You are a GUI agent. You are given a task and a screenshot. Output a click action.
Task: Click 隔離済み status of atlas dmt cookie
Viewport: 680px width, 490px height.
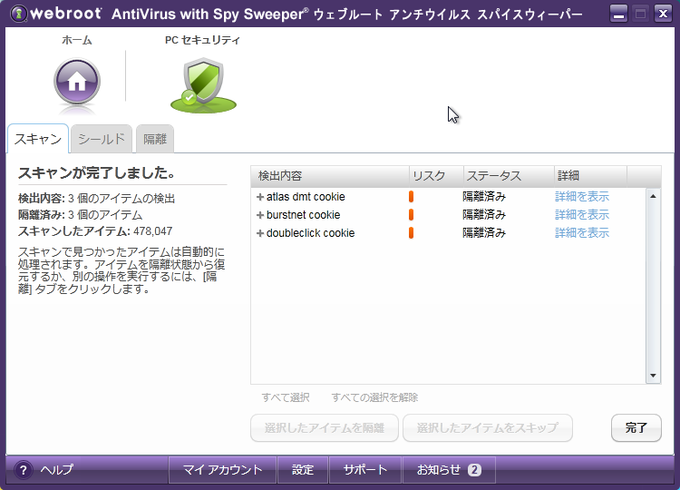tap(484, 197)
